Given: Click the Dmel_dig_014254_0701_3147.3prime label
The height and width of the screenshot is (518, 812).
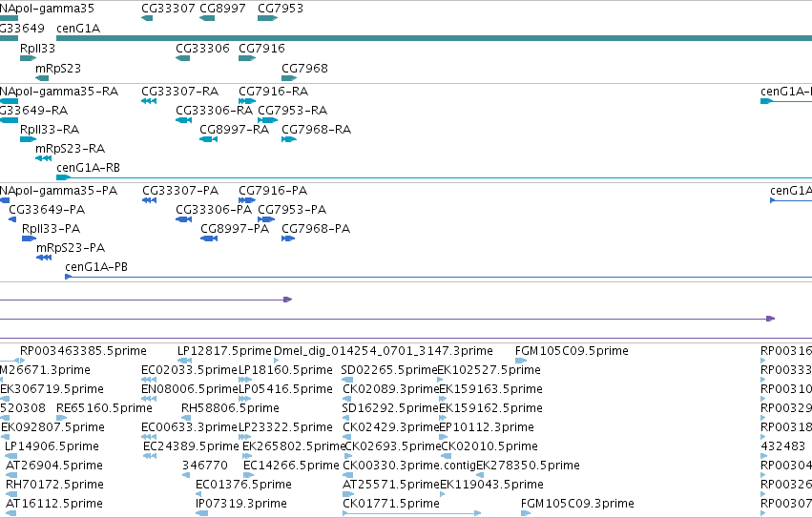Looking at the screenshot, I should [x=384, y=351].
